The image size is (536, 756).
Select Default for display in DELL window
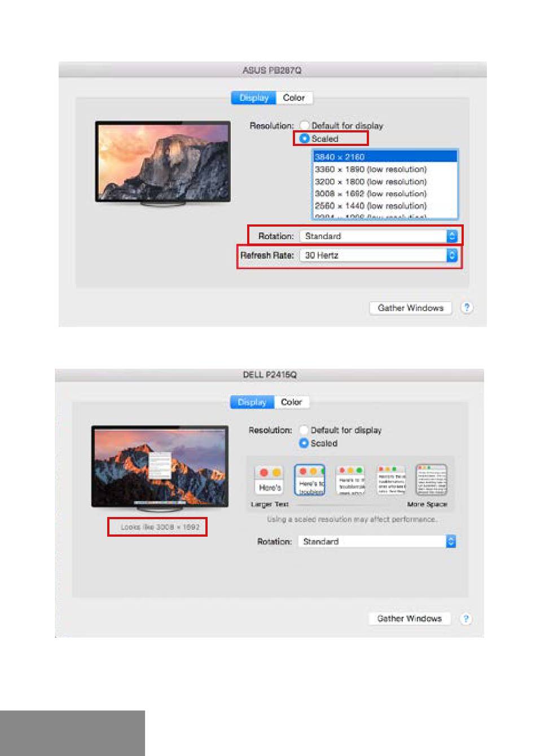tap(304, 430)
